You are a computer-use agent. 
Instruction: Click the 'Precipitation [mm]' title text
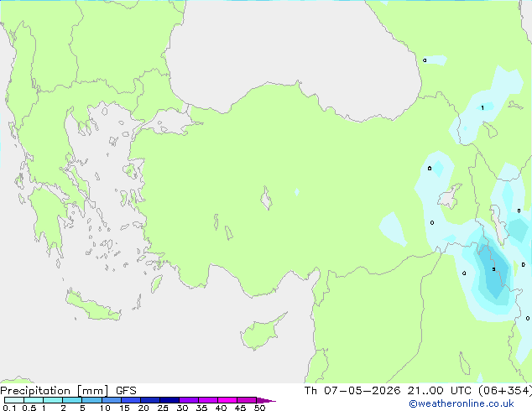pos(55,391)
